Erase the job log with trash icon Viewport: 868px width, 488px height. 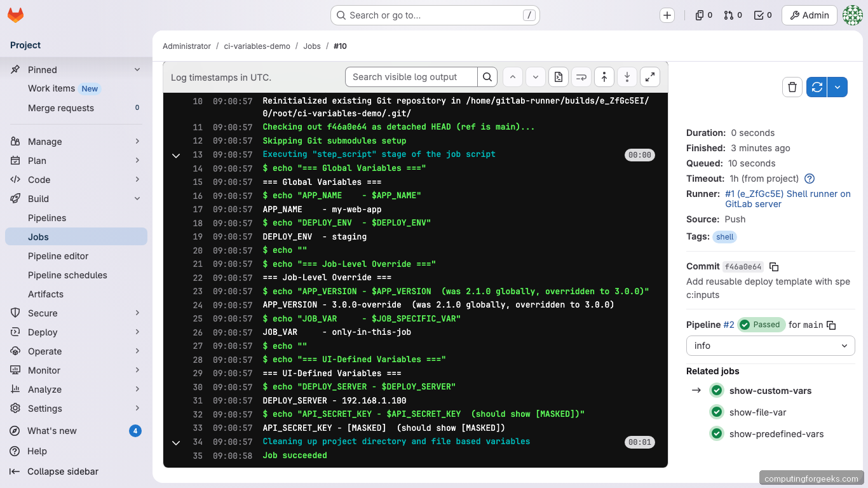792,87
